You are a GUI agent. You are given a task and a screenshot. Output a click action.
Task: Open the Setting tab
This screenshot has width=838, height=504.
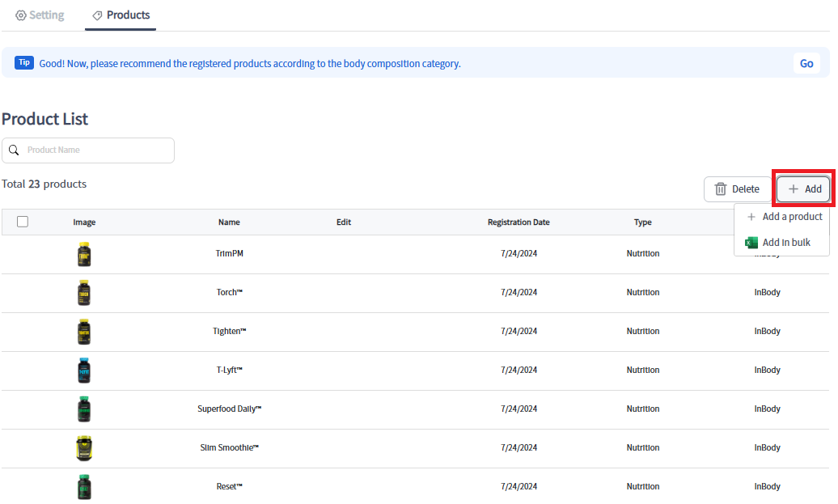click(40, 15)
